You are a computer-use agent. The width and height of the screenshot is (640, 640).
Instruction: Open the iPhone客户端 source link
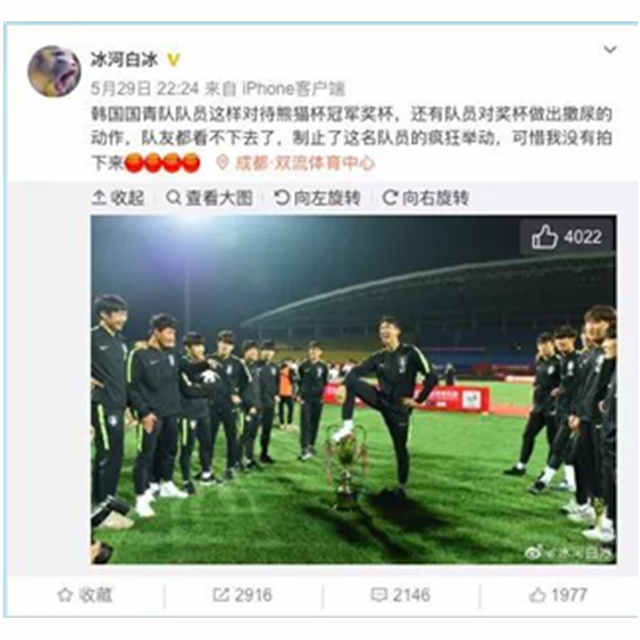tap(294, 88)
